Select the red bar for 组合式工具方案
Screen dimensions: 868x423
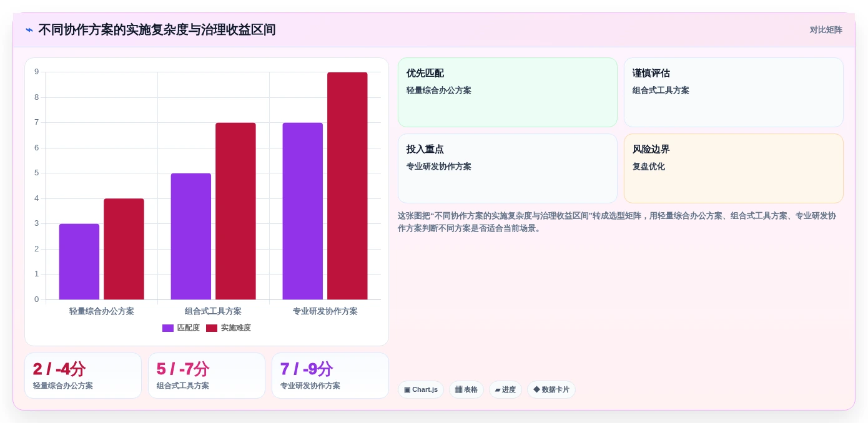pyautogui.click(x=235, y=211)
